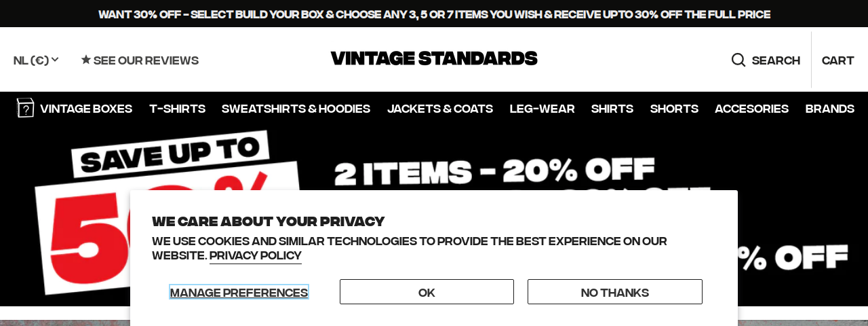Choose Shirts from the nav bar
The height and width of the screenshot is (326, 868).
point(612,109)
